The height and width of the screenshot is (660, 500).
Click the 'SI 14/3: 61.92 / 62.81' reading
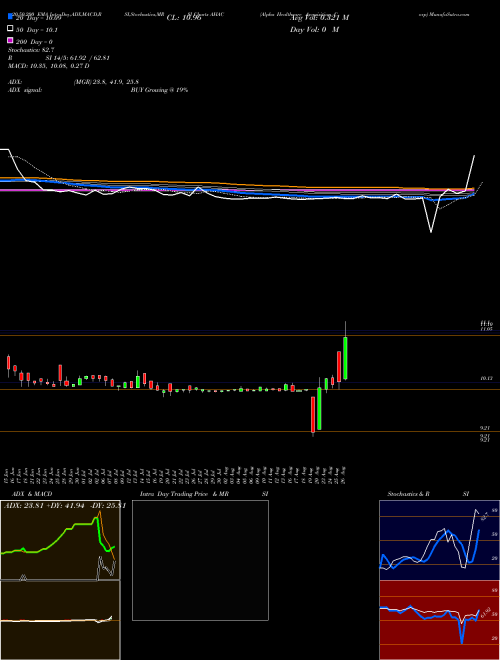pyautogui.click(x=77, y=58)
